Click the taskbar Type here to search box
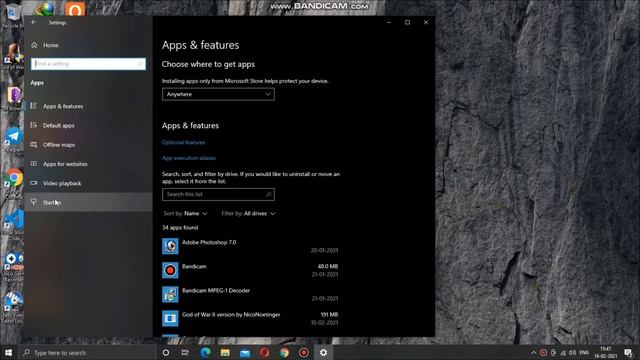This screenshot has height=360, width=640. pos(87,353)
